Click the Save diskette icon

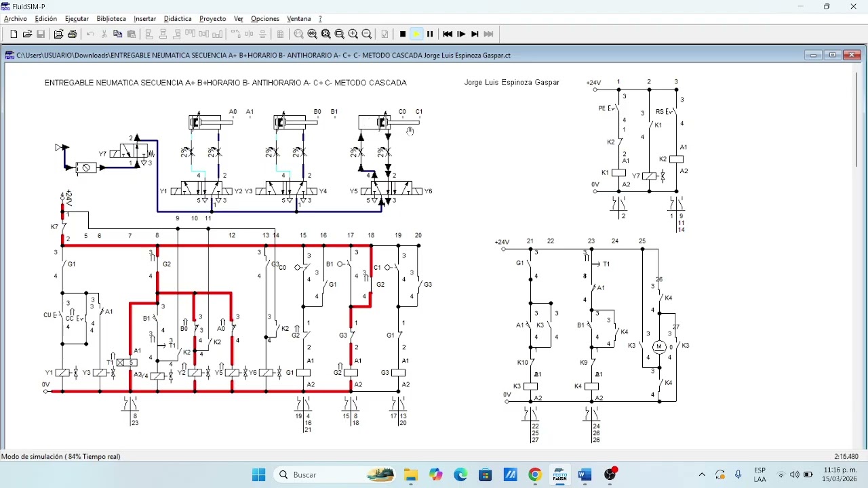click(41, 34)
